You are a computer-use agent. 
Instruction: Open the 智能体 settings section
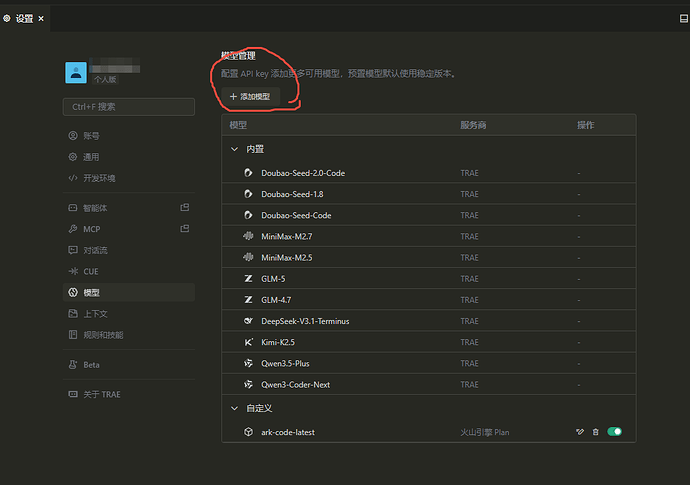point(129,208)
